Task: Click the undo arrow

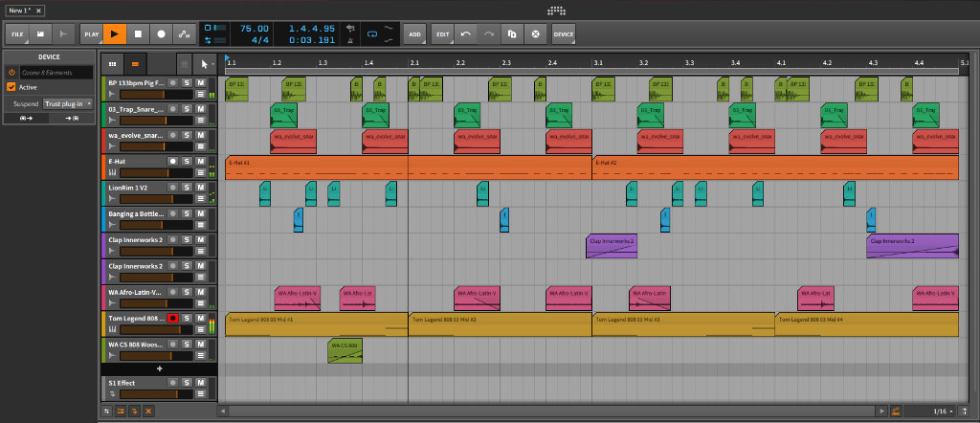Action: 466,34
